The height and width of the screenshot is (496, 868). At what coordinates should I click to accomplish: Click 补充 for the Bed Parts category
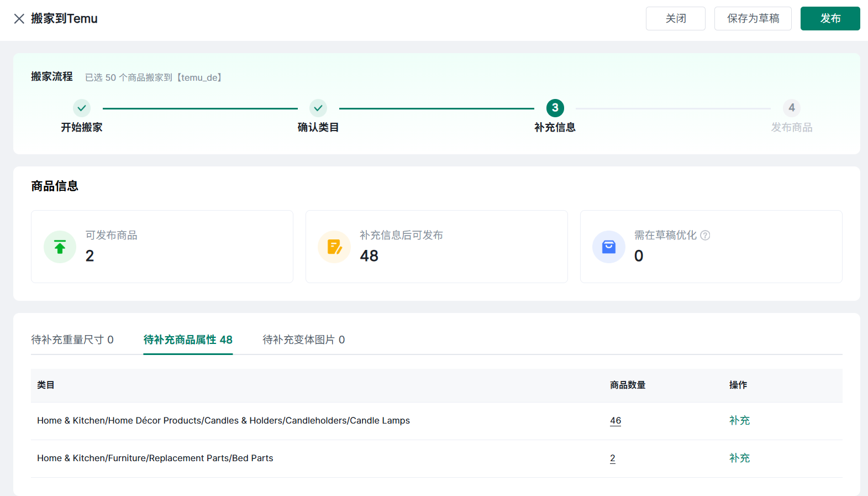(739, 458)
